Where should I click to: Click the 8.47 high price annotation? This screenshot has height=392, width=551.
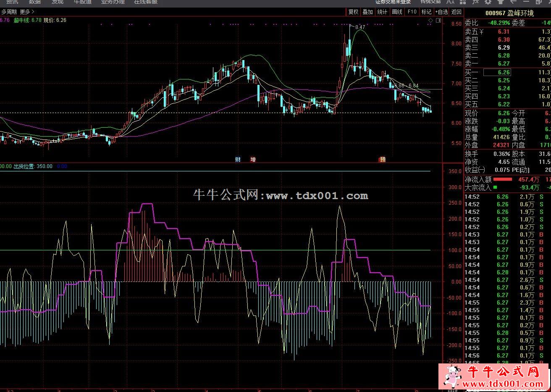(x=360, y=27)
